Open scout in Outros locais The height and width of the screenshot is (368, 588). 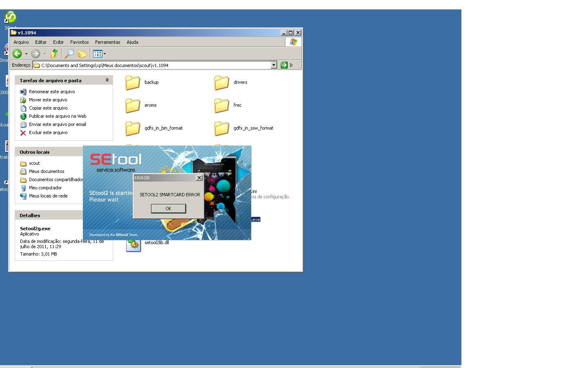(34, 163)
